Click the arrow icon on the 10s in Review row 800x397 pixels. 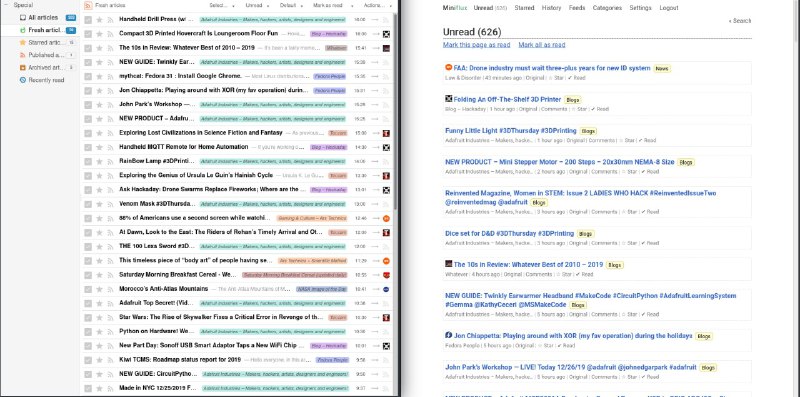tap(375, 48)
